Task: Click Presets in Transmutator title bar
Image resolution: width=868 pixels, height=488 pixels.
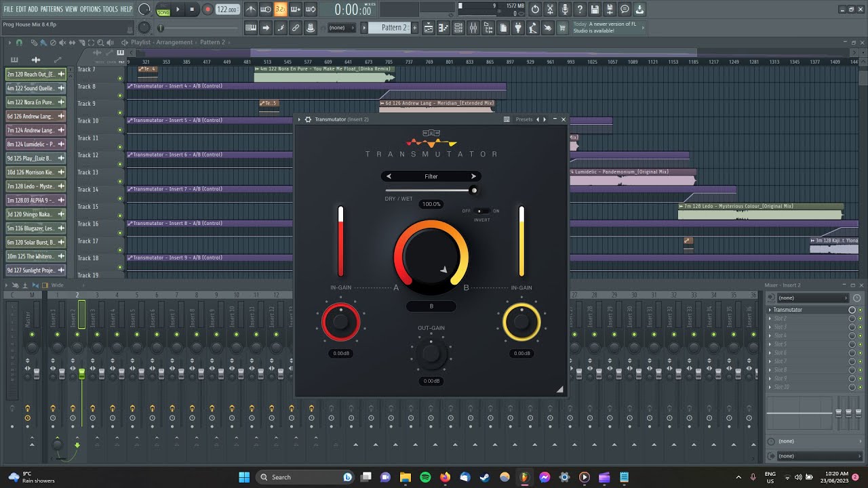Action: pyautogui.click(x=524, y=119)
